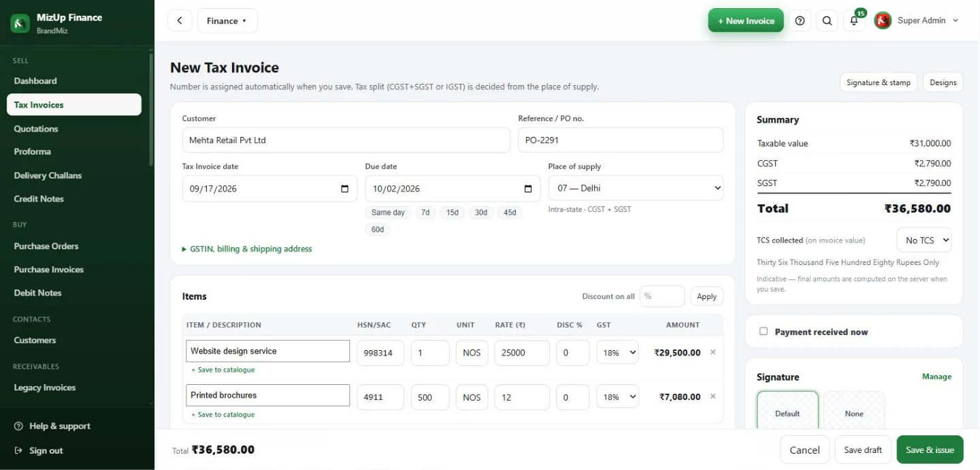Open the Finance module dropdown
Viewport: 980px width, 470px height.
coord(227,20)
